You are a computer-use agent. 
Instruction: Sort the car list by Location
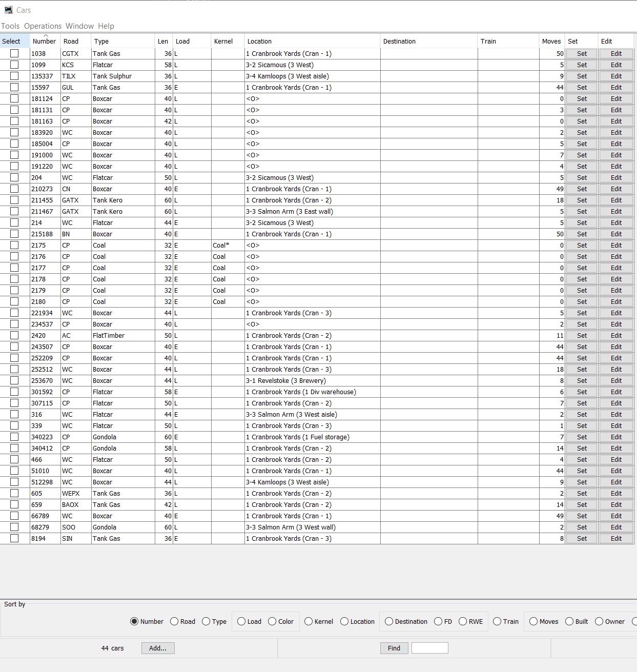pos(344,621)
